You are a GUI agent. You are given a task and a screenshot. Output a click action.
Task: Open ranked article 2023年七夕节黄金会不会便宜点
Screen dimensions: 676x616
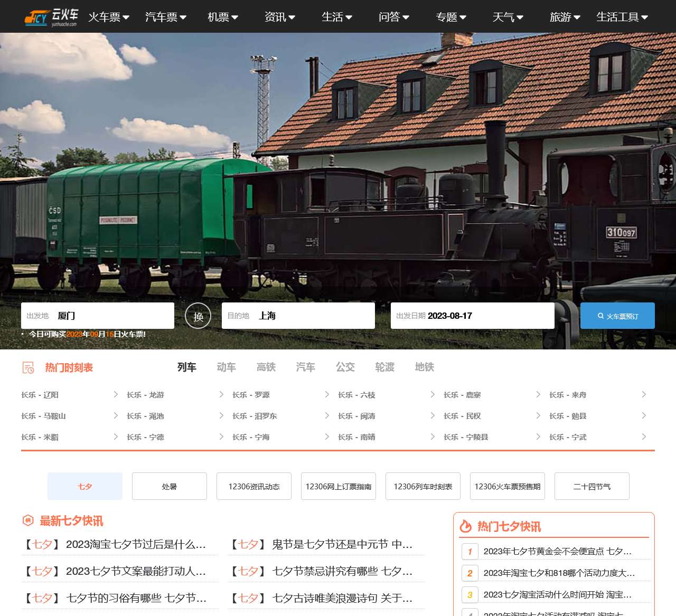[558, 551]
